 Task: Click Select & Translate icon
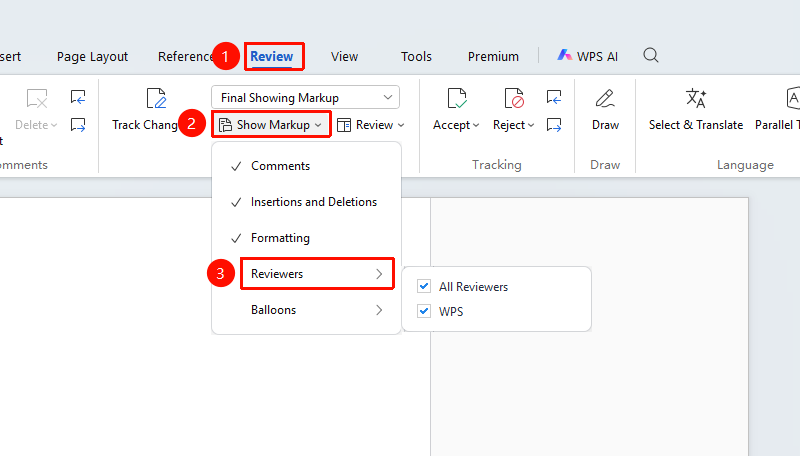pos(696,98)
